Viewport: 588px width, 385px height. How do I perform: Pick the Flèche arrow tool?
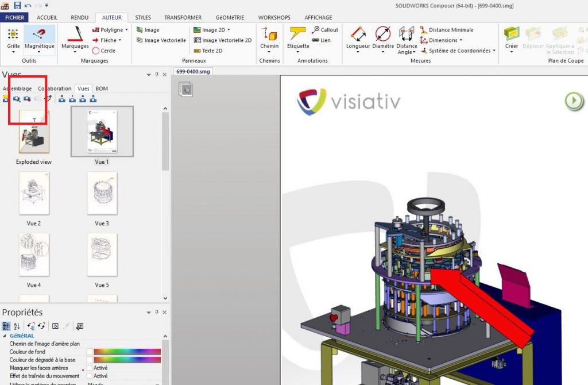105,40
